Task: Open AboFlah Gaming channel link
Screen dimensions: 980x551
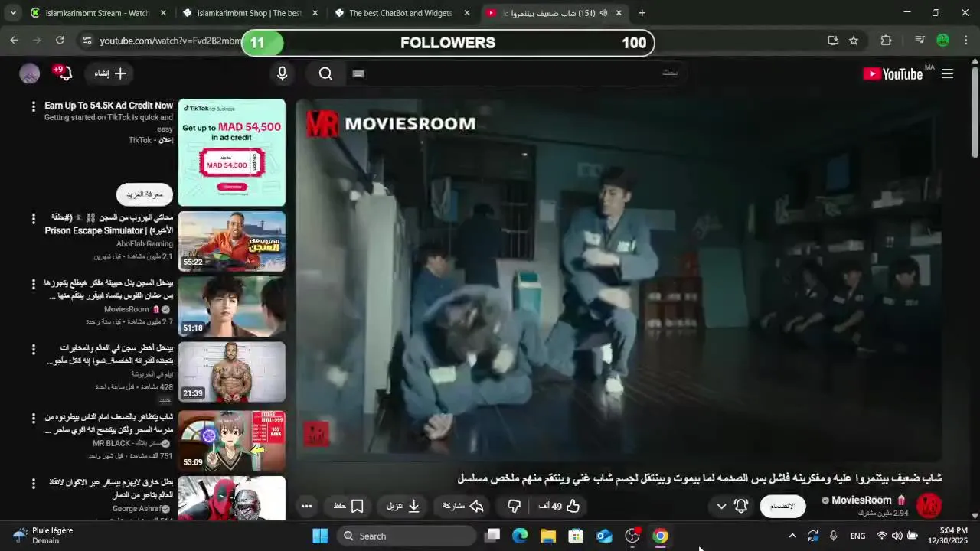Action: coord(145,243)
